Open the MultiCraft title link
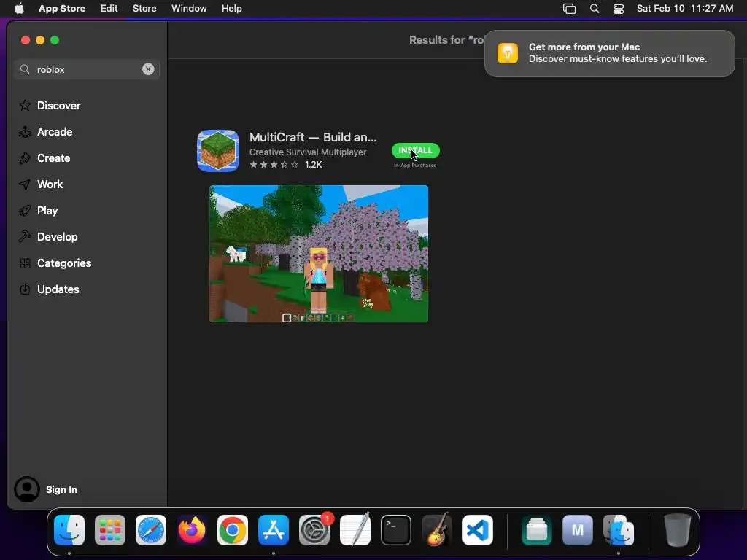Screen dimensions: 747x560 coord(313,137)
